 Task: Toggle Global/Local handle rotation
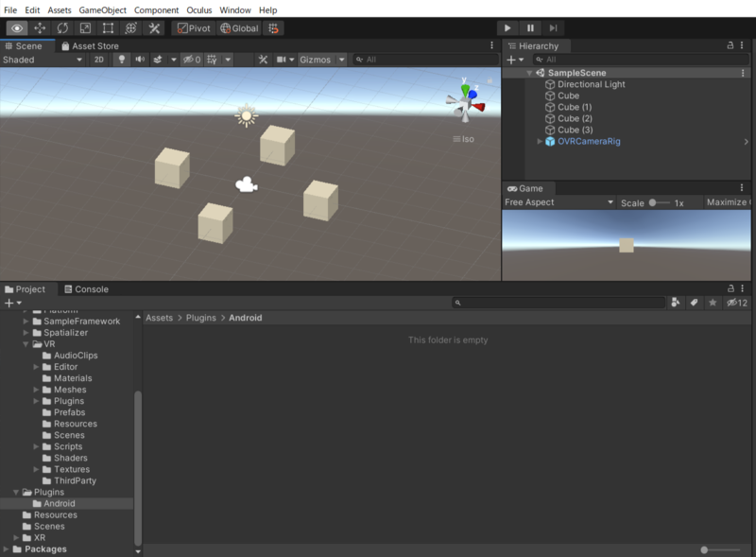click(240, 28)
